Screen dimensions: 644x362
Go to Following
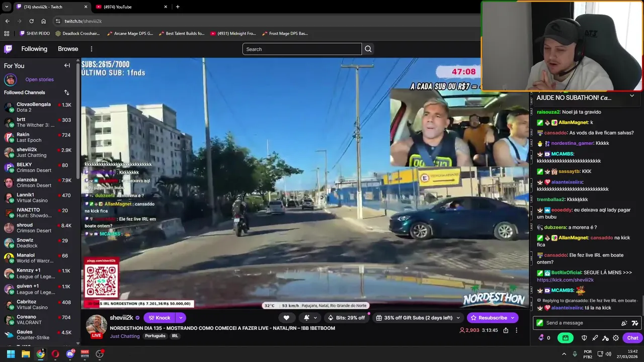click(x=34, y=49)
